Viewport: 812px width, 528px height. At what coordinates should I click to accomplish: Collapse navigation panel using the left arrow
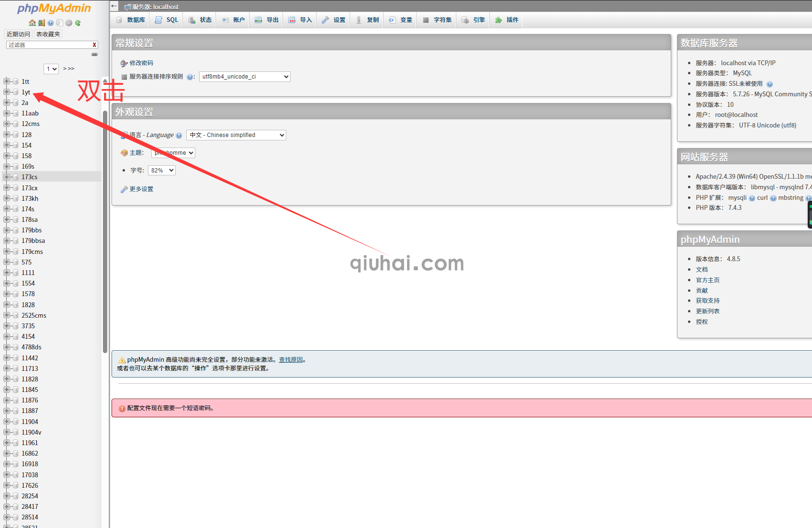[114, 6]
